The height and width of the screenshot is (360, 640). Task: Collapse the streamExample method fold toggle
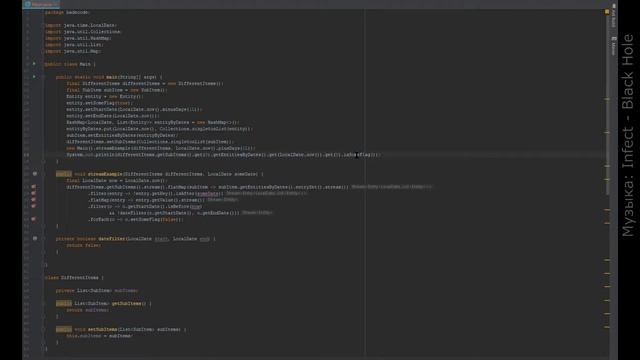(x=43, y=174)
